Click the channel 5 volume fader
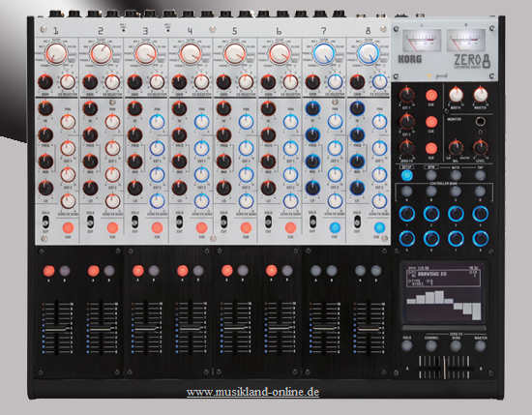532x415 pixels. (235, 329)
